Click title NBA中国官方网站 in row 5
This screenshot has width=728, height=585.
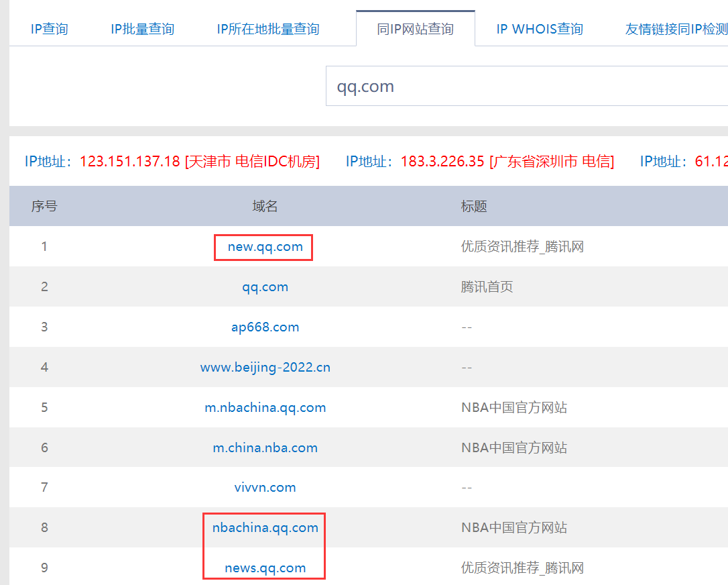tap(514, 407)
